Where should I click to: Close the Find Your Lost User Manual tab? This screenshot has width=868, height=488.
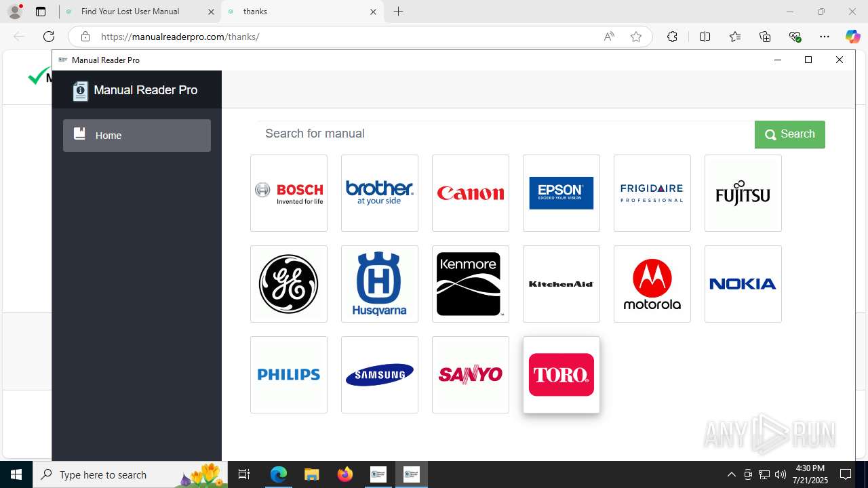[x=211, y=12]
